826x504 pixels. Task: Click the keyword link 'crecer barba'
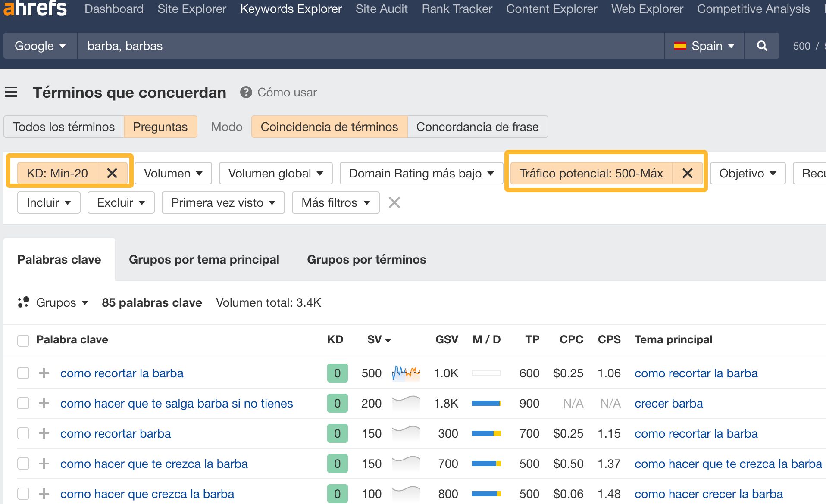(668, 403)
